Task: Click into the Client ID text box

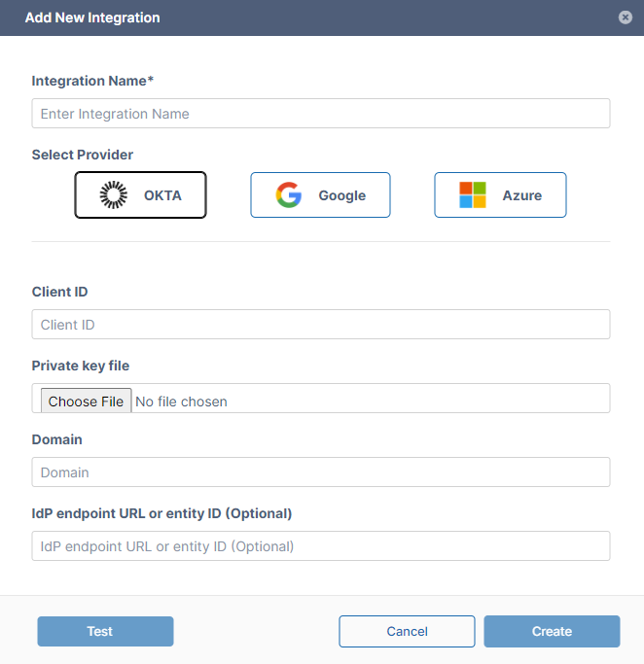Action: (x=320, y=325)
